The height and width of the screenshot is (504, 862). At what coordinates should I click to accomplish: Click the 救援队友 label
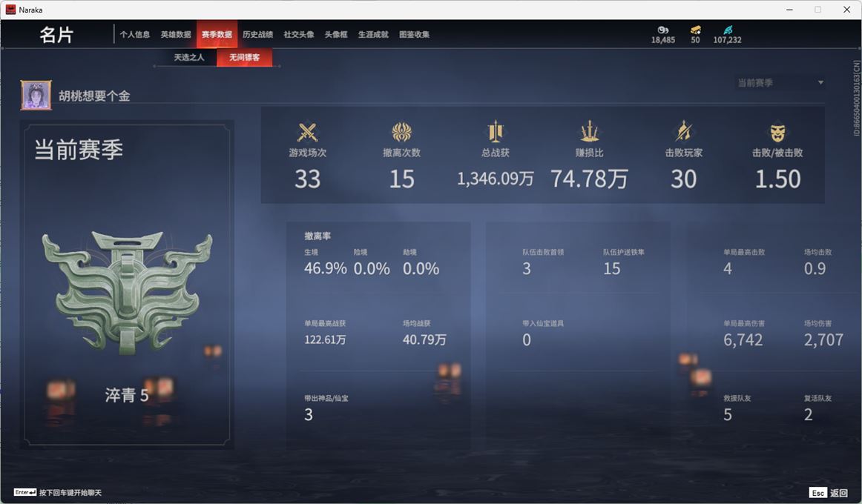737,398
